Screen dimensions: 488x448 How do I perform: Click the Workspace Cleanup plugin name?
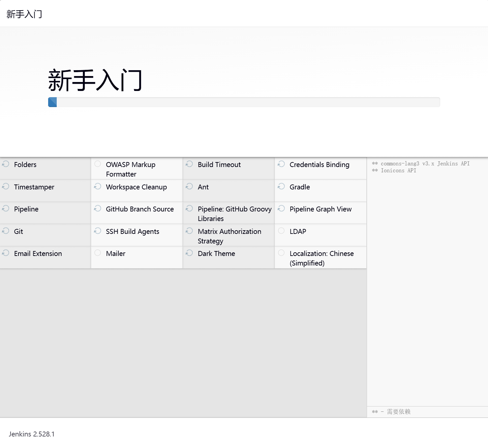137,187
